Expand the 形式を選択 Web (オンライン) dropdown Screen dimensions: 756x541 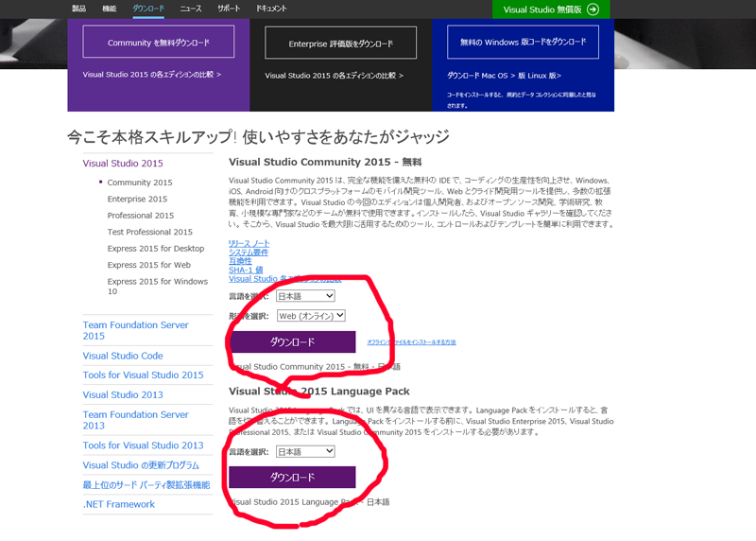(x=311, y=316)
